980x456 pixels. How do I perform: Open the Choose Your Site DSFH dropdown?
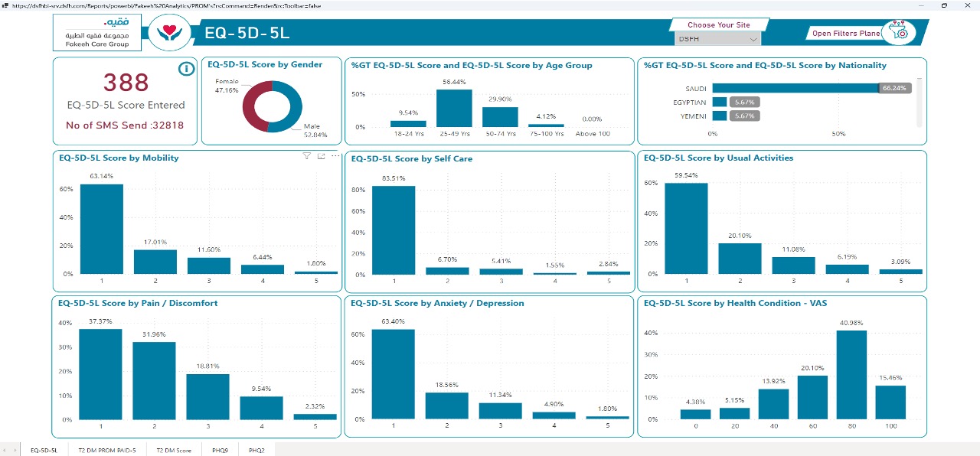[718, 39]
